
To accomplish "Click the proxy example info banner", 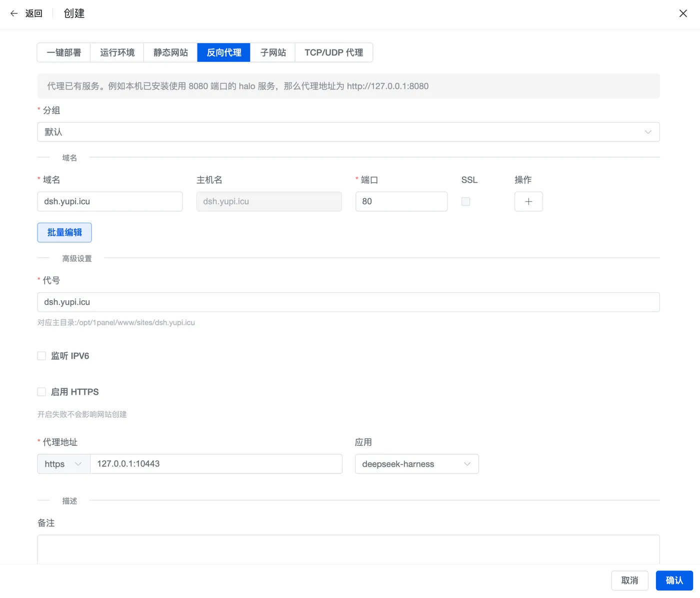I will 348,86.
